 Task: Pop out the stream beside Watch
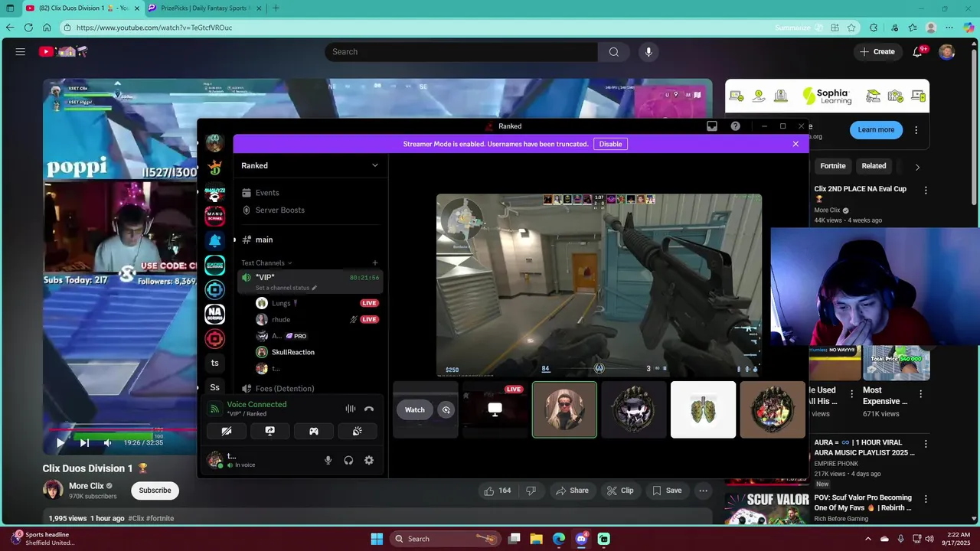click(x=446, y=409)
